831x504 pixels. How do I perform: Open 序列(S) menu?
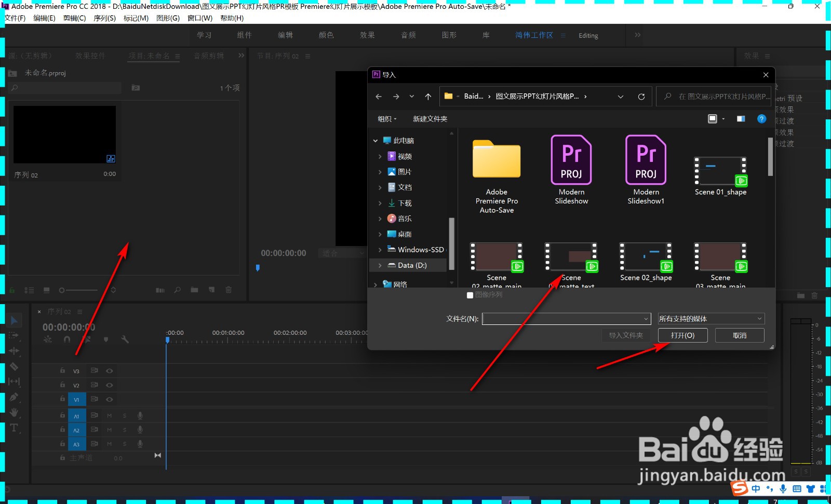(x=105, y=18)
